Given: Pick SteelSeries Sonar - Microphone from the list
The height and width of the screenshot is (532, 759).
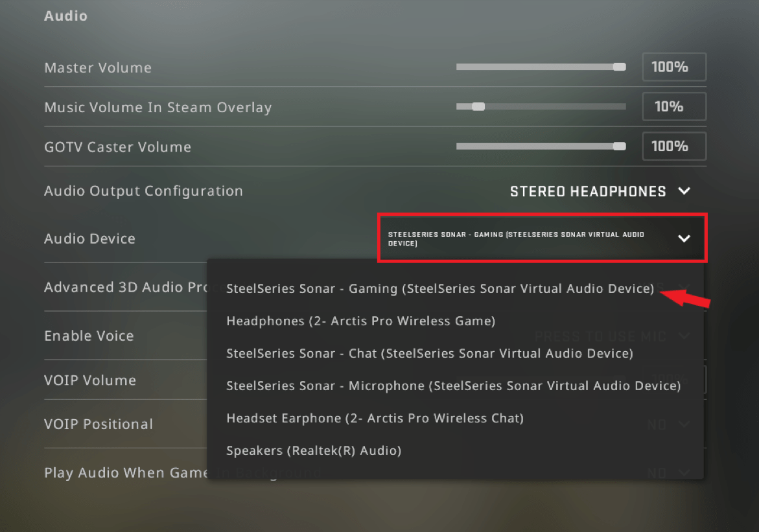Looking at the screenshot, I should (x=453, y=386).
